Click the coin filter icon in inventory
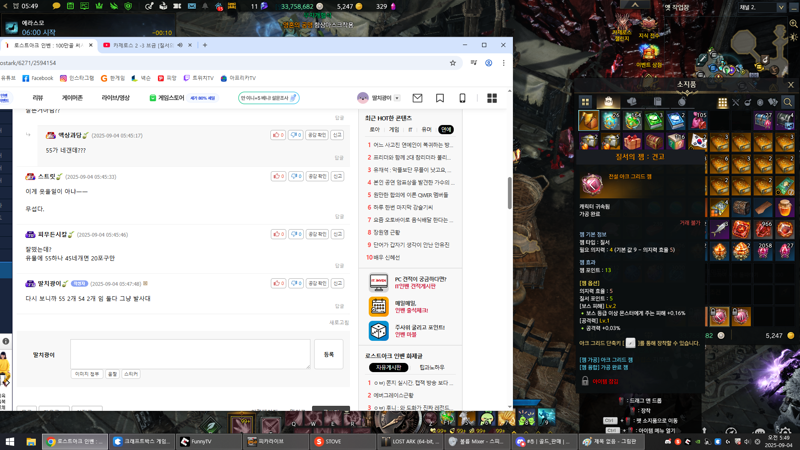Image resolution: width=800 pixels, height=450 pixels. point(760,103)
